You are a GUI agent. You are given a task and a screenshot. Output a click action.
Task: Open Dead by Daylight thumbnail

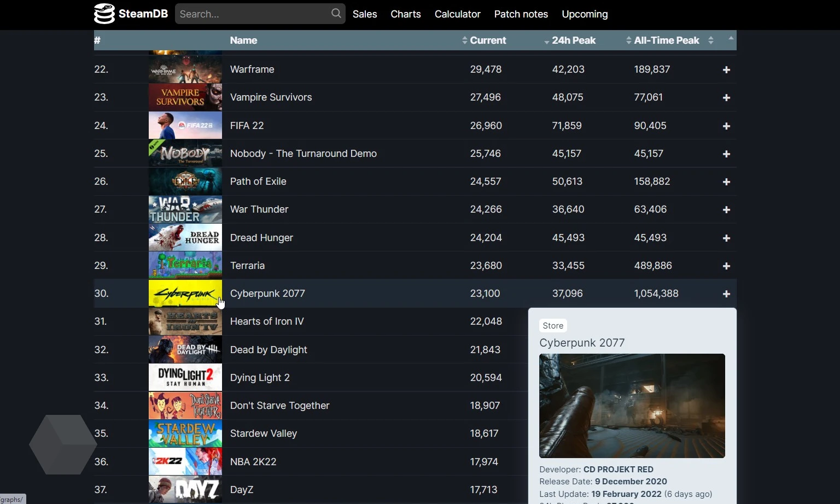185,349
